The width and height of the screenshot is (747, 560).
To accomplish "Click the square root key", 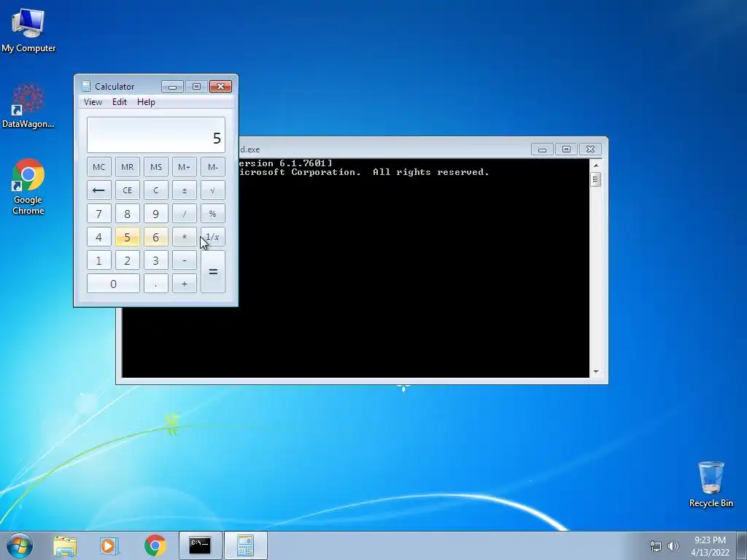I will click(x=213, y=190).
